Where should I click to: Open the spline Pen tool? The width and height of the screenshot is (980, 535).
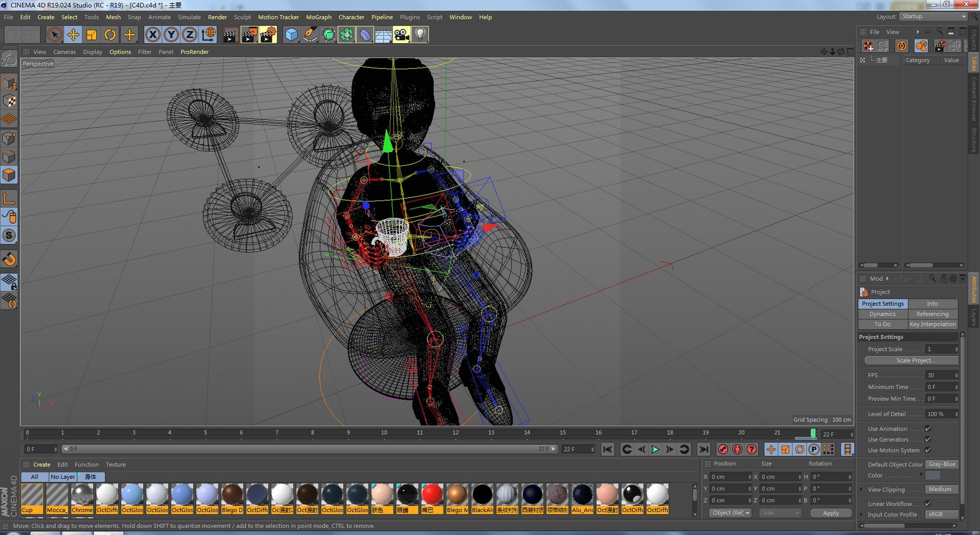pos(310,35)
